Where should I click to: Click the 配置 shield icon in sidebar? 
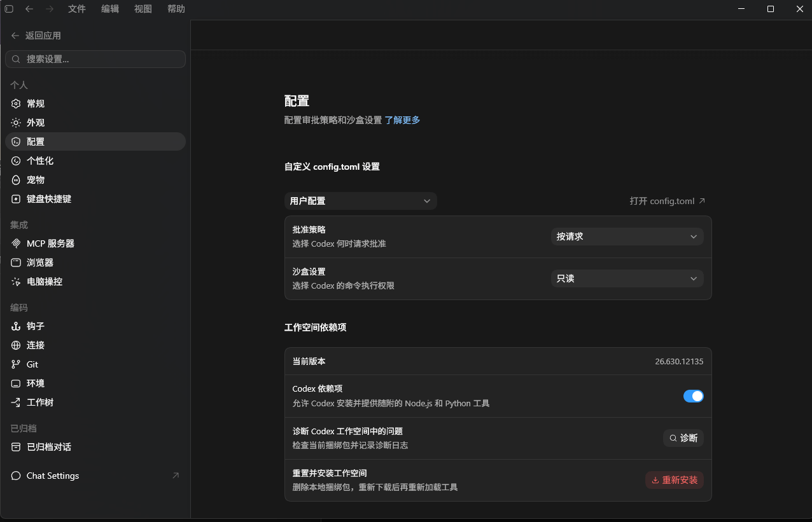[16, 142]
